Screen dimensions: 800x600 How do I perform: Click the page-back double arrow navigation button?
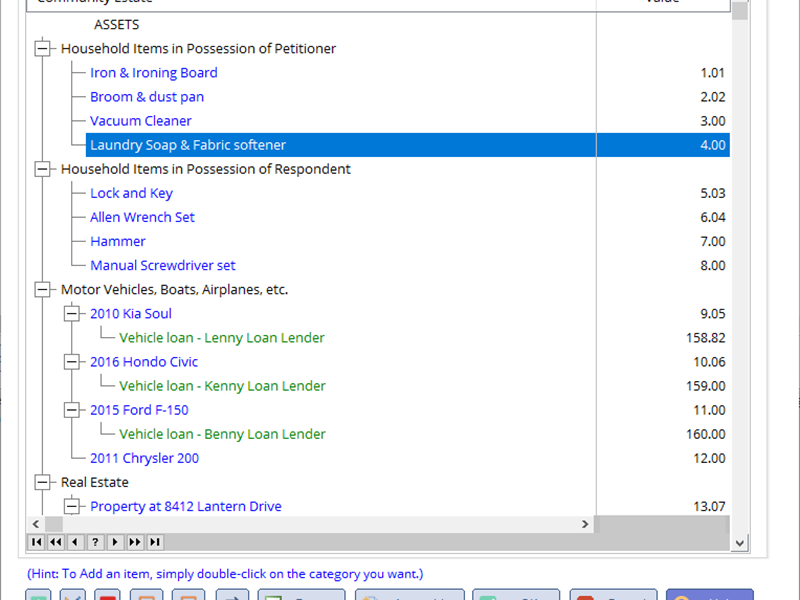pos(56,542)
